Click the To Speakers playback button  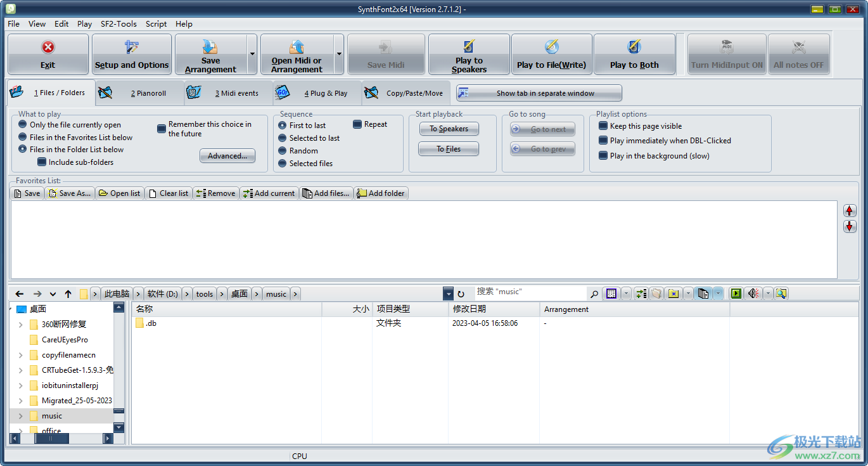[x=449, y=129]
